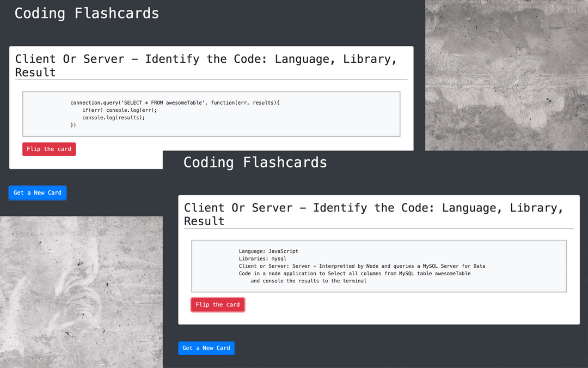Select the Client or Server answer line
The image size is (588, 368).
coord(362,266)
